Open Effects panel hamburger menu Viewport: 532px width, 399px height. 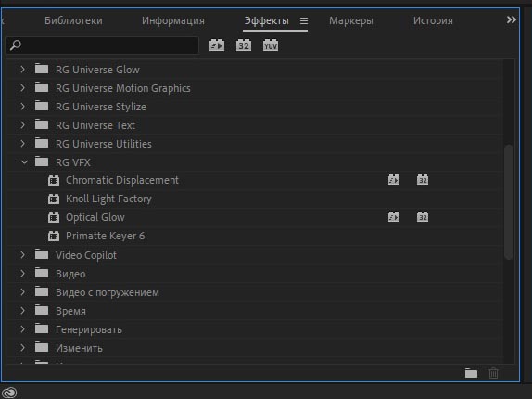pos(304,21)
